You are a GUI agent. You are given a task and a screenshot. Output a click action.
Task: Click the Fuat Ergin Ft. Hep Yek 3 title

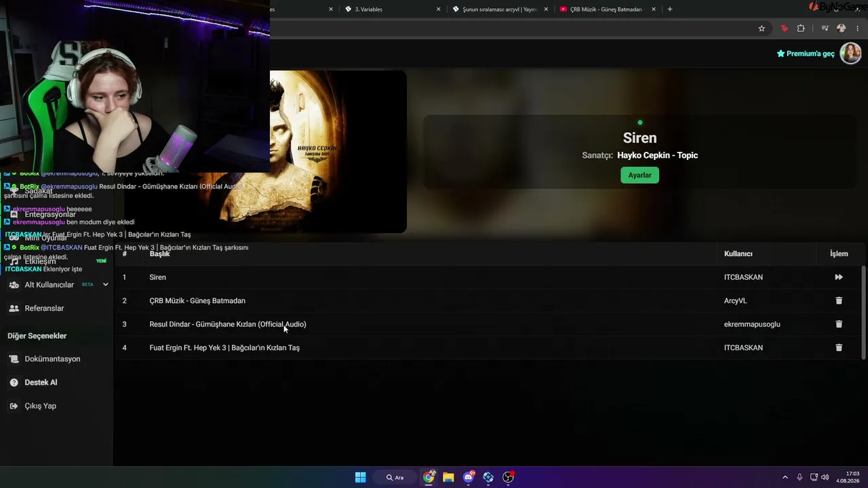pos(224,348)
